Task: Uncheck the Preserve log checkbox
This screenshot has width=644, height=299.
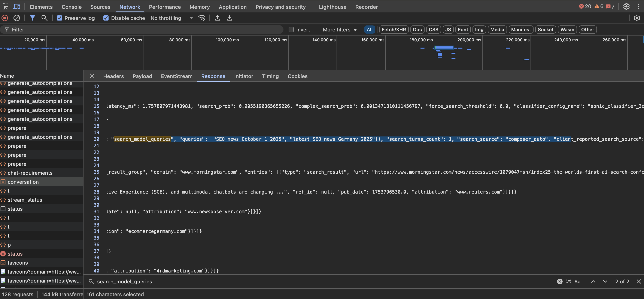Action: point(60,18)
